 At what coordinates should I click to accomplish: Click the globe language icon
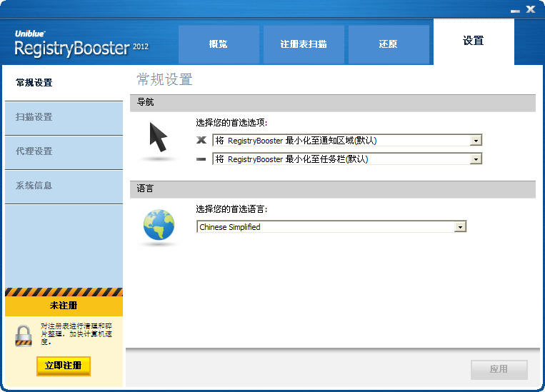tap(159, 224)
